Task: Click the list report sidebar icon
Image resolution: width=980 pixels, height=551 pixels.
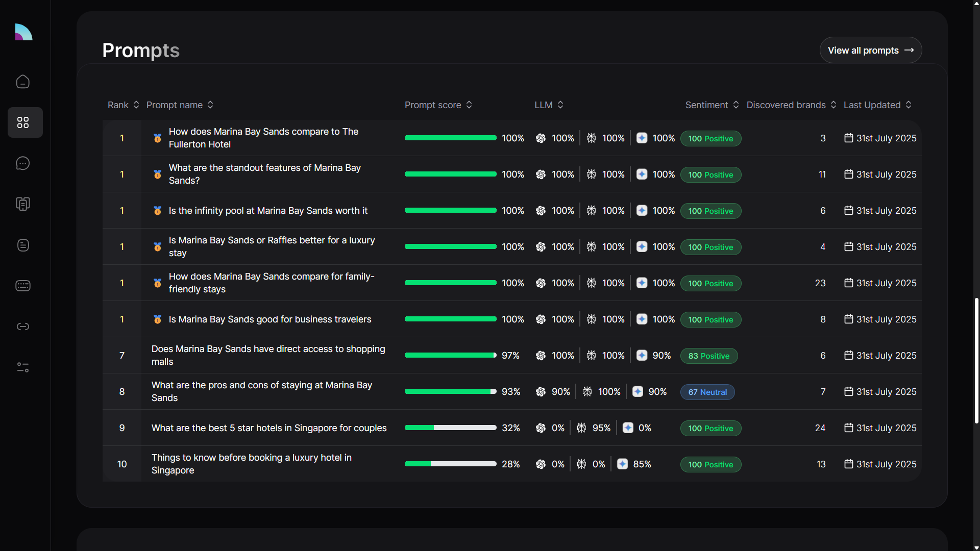Action: pyautogui.click(x=23, y=245)
